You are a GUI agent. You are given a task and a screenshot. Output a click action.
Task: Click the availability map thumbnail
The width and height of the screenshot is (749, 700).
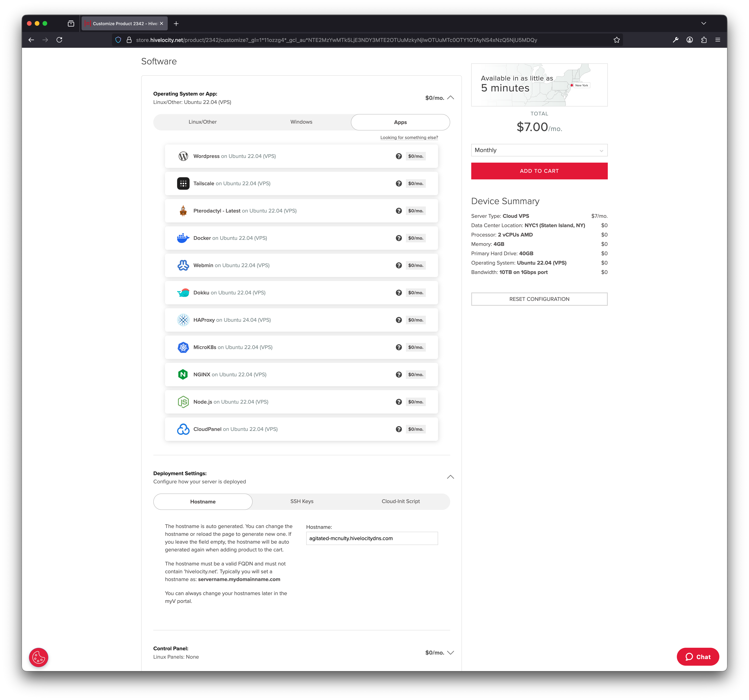tap(539, 85)
